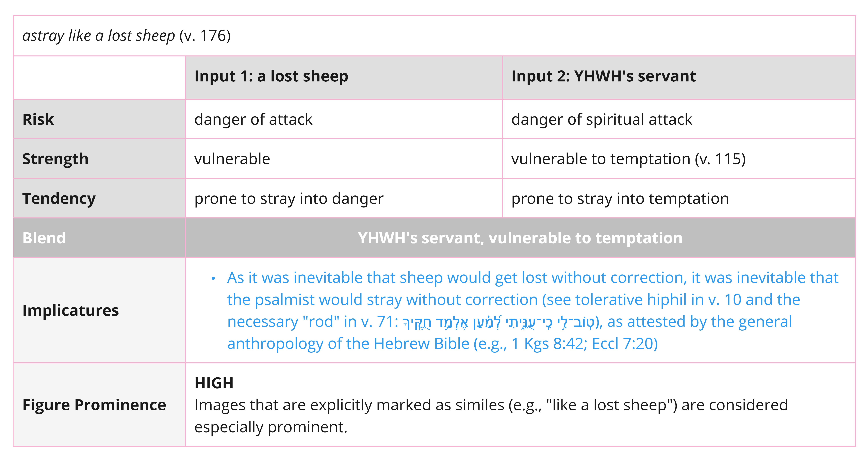Click 'prone to stray into temptation' cell

[x=620, y=199]
